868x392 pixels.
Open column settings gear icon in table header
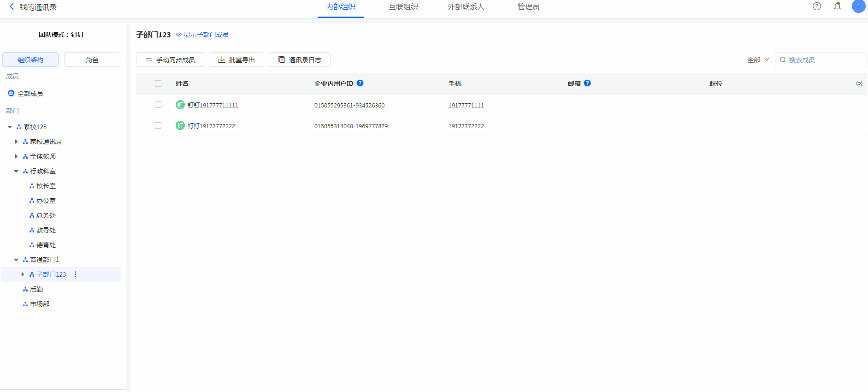pyautogui.click(x=859, y=83)
